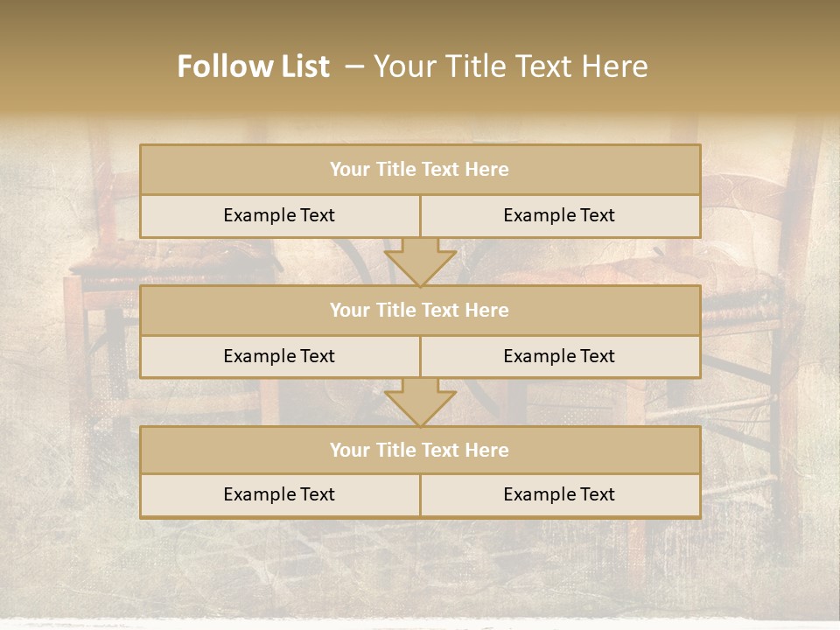This screenshot has width=840, height=630.
Task: Click the third block's right Example Text cell
Action: [x=561, y=495]
